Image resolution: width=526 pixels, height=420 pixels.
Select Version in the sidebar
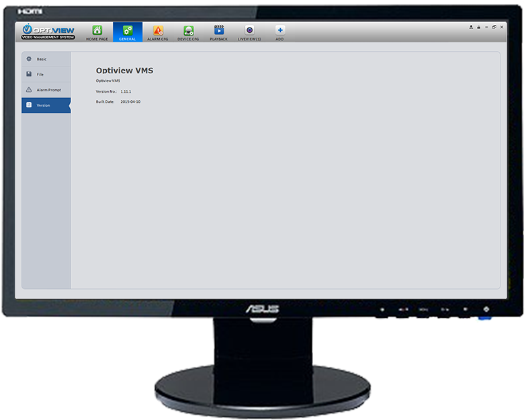46,106
